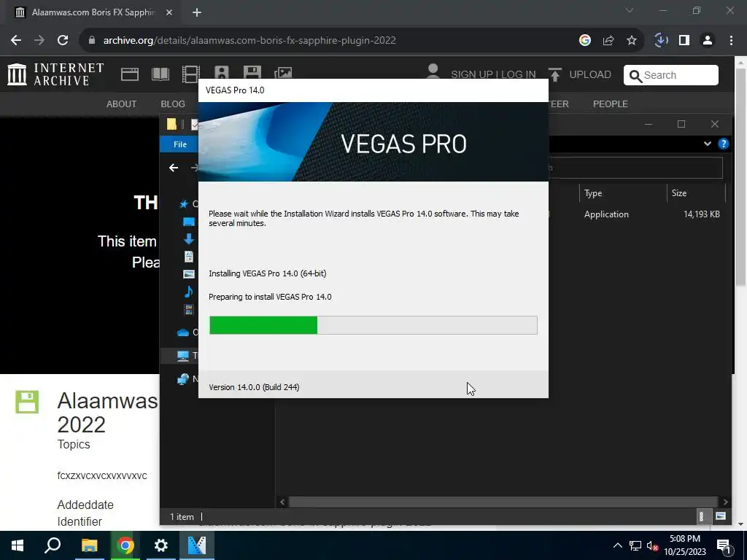Click the Upload arrow icon
Screen dimensions: 747x560
coord(554,75)
